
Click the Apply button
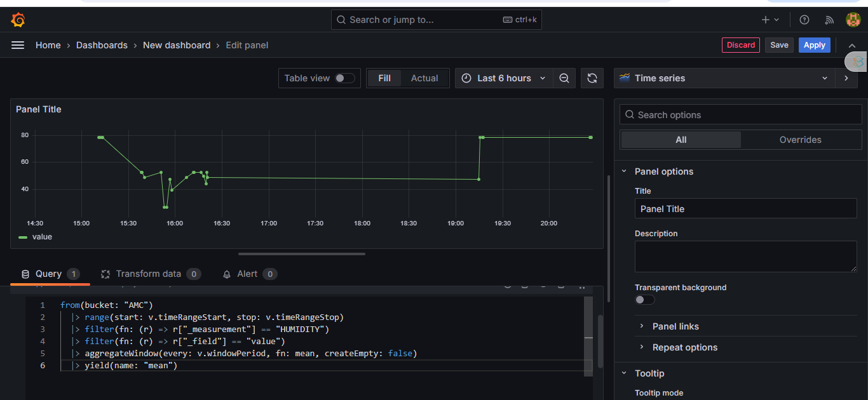pos(814,45)
